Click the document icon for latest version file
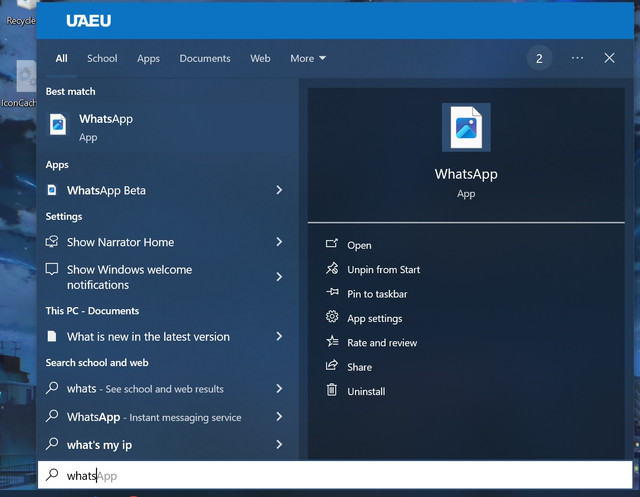The height and width of the screenshot is (497, 640). [x=52, y=336]
